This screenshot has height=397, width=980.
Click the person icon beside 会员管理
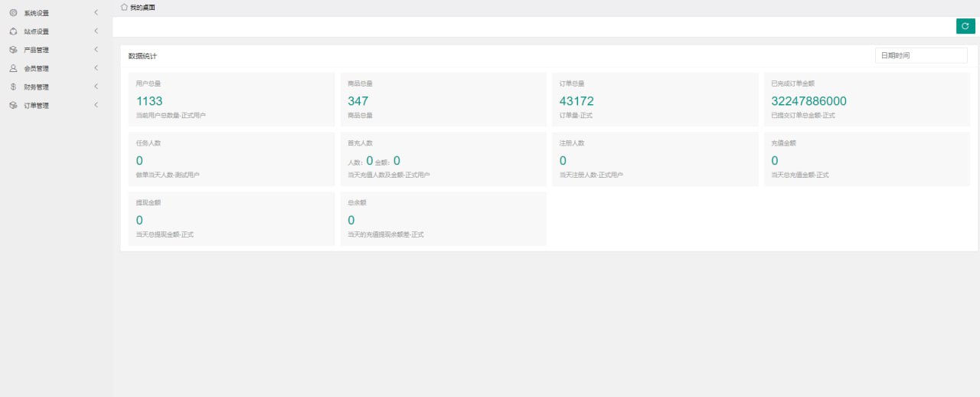[14, 68]
